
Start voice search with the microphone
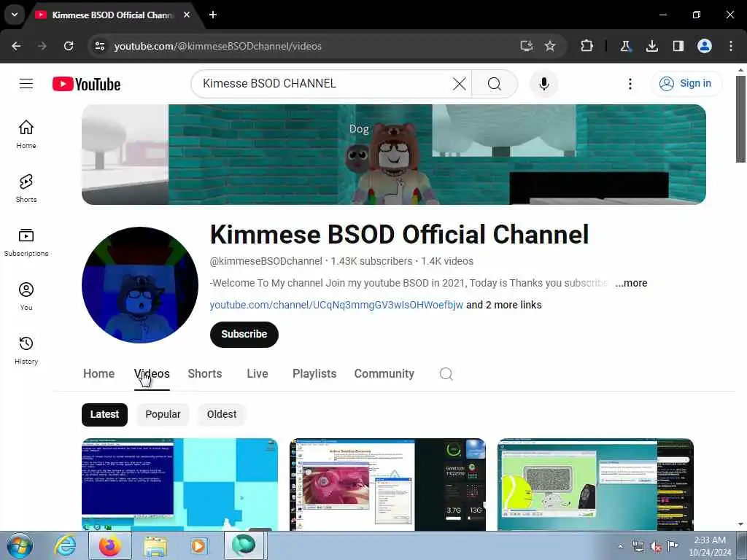(x=543, y=84)
